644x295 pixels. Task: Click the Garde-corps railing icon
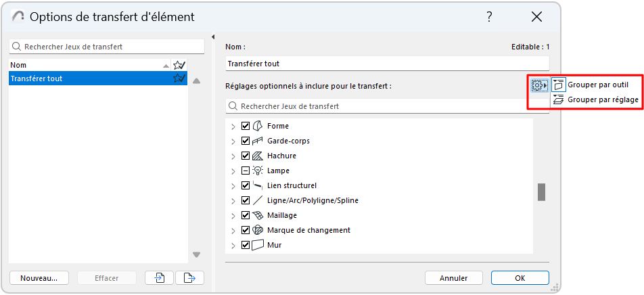point(257,141)
